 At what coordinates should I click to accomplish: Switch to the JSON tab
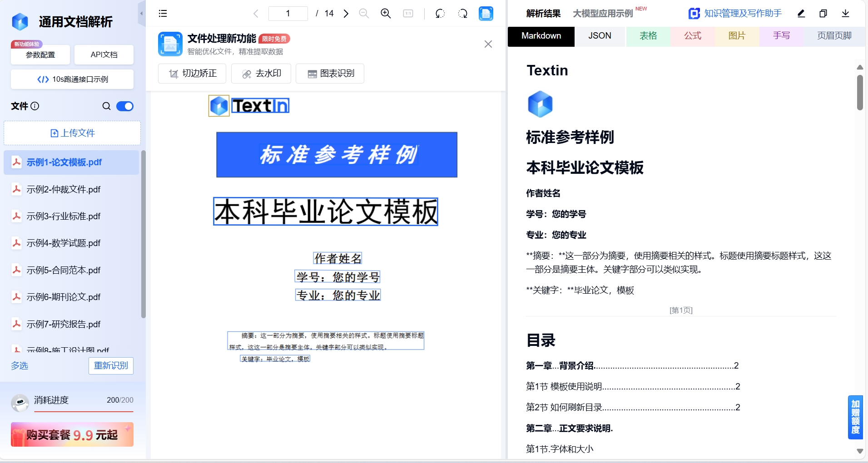point(600,35)
